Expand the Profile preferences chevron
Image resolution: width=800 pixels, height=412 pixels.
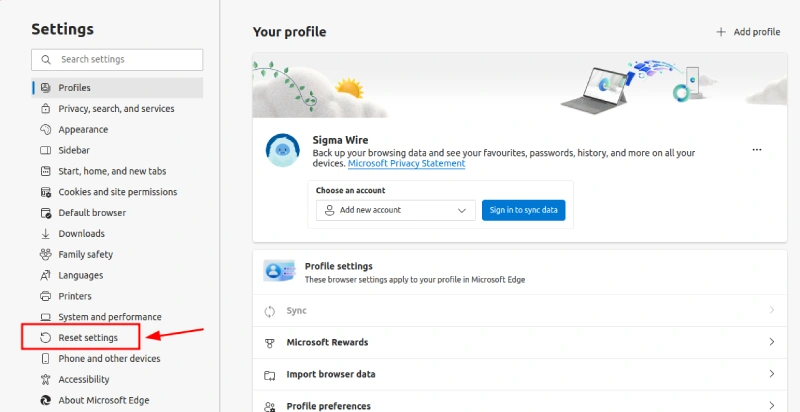771,405
